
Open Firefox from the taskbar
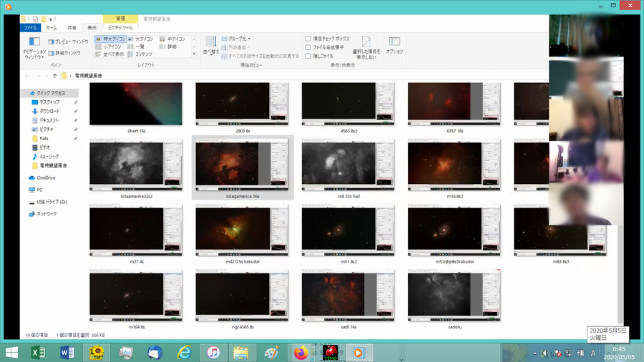pyautogui.click(x=301, y=353)
